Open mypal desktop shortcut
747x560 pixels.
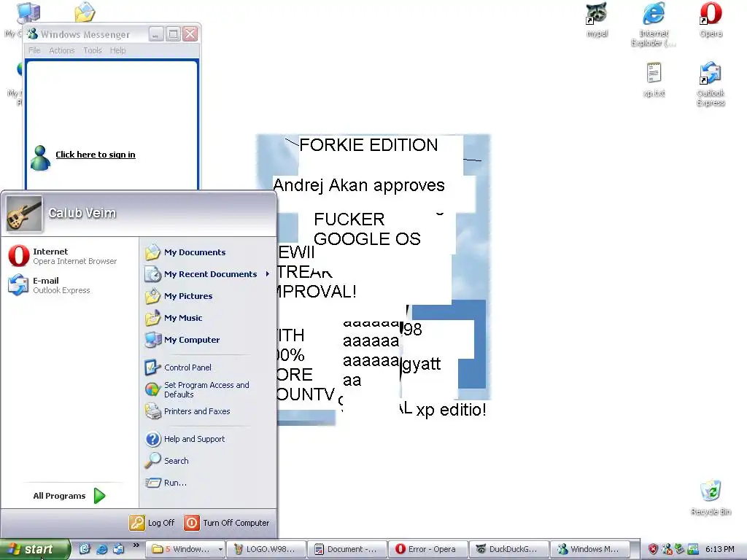(597, 20)
